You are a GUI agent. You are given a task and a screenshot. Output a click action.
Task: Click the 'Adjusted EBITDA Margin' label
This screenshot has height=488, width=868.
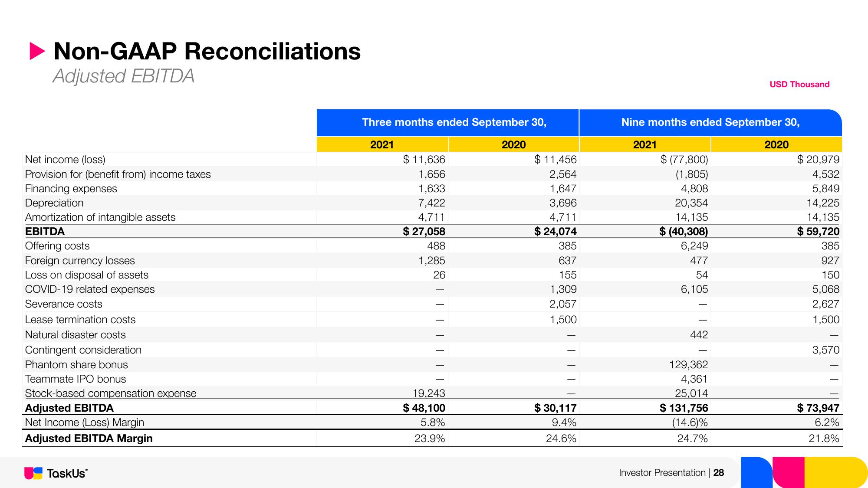tap(89, 439)
